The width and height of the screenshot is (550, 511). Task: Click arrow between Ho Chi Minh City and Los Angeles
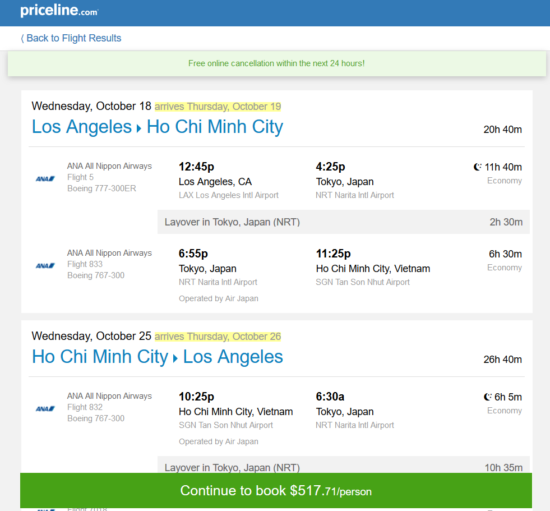(x=175, y=358)
